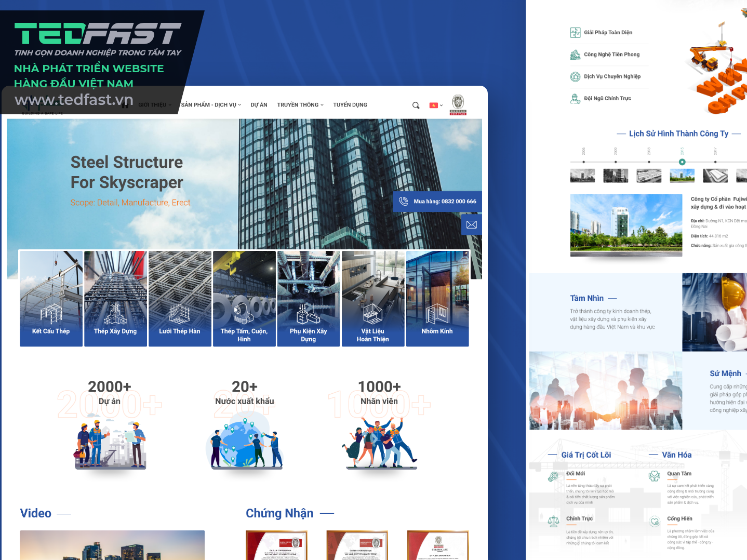Screen dimensions: 747x560
Task: Click the Nhôm Kính glass door icon
Action: click(437, 314)
